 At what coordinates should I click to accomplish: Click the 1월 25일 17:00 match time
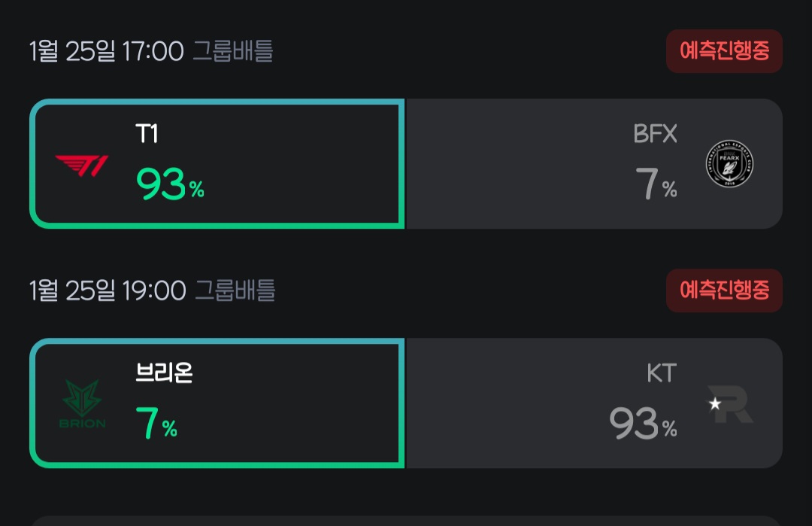click(x=106, y=51)
